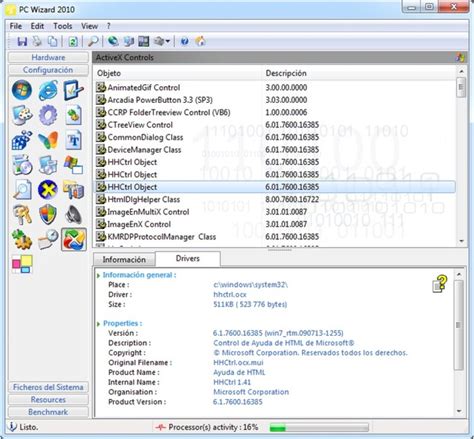Screen dimensions: 474x439
Task: Click the icon at right of ActiveX Controls header
Action: point(460,57)
